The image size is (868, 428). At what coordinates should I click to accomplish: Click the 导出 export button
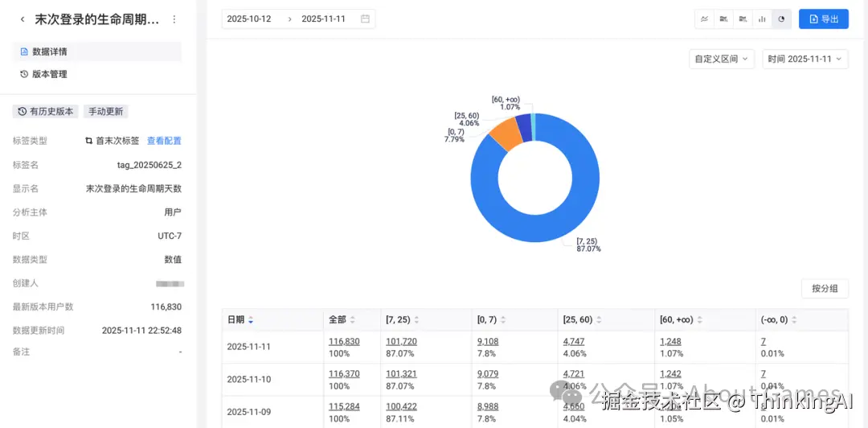(x=823, y=19)
